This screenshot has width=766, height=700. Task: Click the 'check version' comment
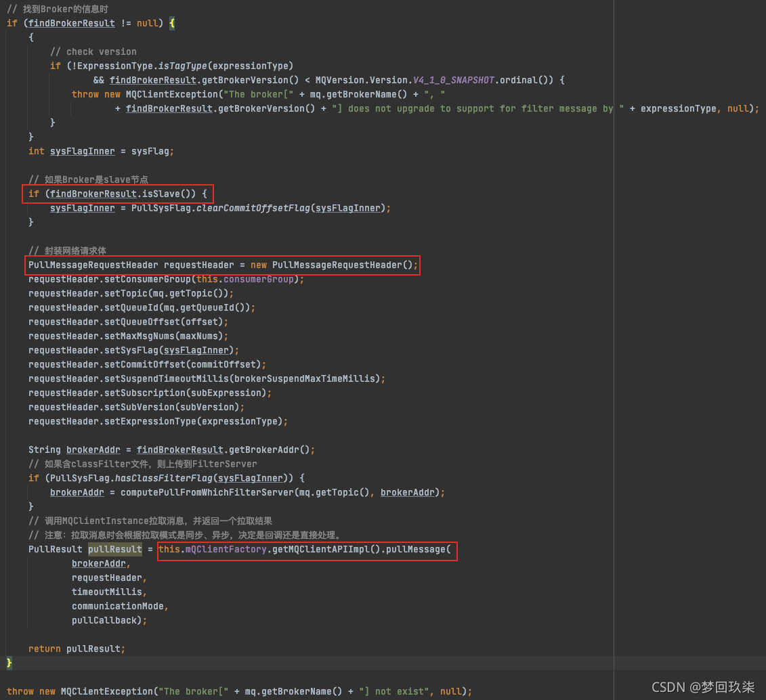point(93,51)
